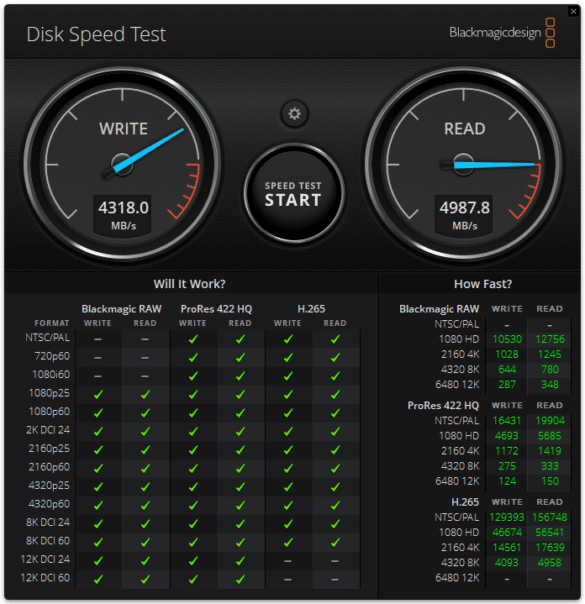Image resolution: width=585 pixels, height=604 pixels.
Task: Click the 1080p60 format row label
Action: coord(50,411)
